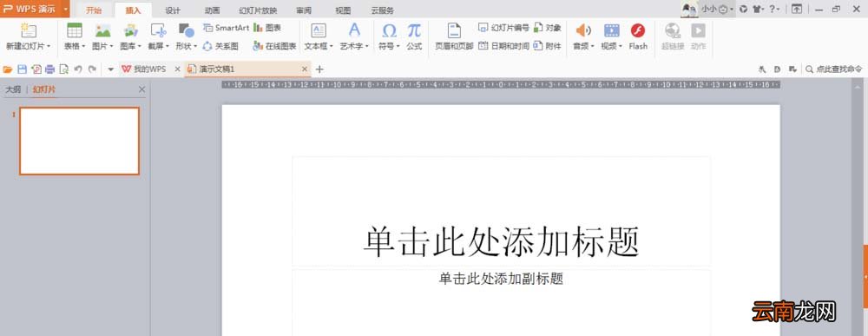Switch to the 大纲 outline pane tab
Viewport: 868px width, 336px height.
(x=13, y=89)
